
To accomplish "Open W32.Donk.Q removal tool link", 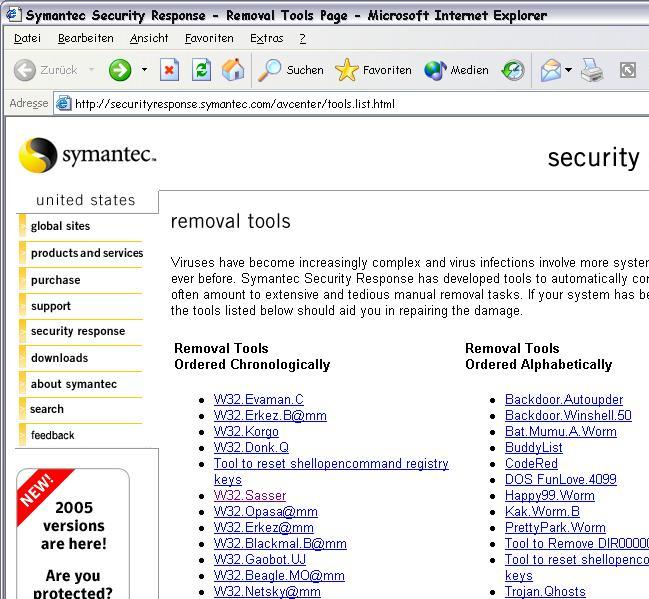I will pos(251,447).
